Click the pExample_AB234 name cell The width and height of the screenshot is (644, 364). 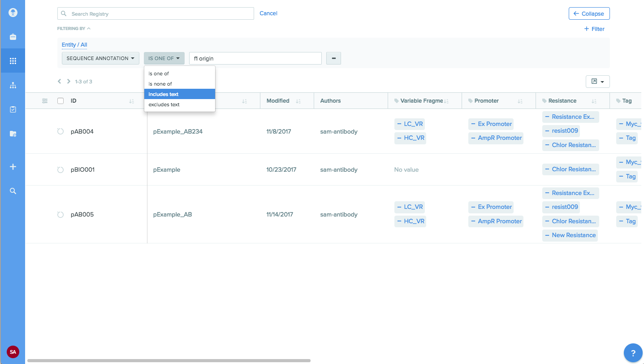click(178, 131)
